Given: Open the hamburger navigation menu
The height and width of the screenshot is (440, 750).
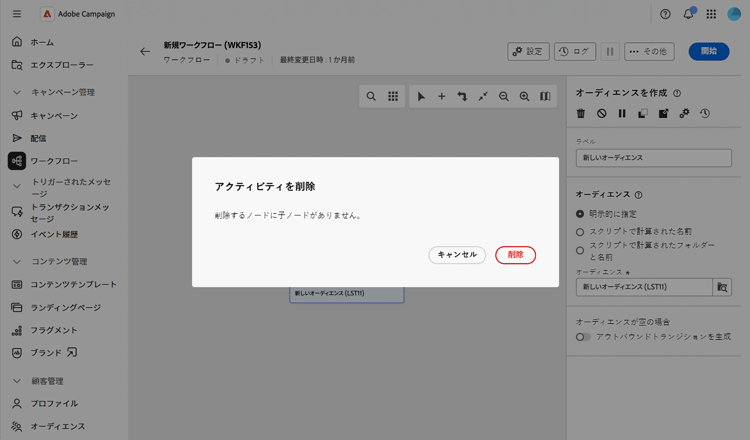Looking at the screenshot, I should [x=17, y=14].
